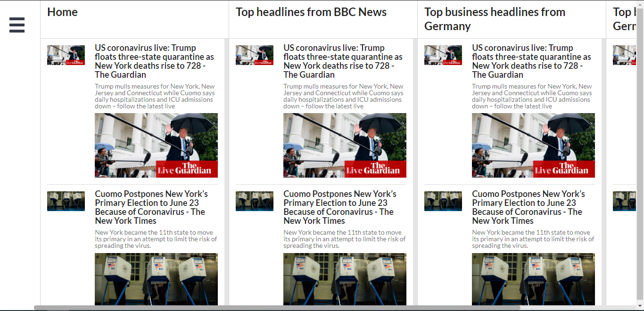This screenshot has height=311, width=644.
Task: Open Trump quarantine headline in Home column
Action: [x=154, y=61]
